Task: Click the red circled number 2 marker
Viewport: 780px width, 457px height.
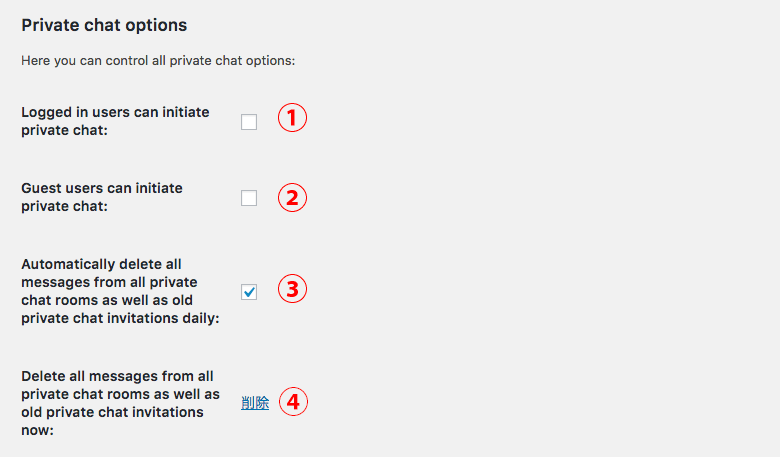Action: coord(292,198)
